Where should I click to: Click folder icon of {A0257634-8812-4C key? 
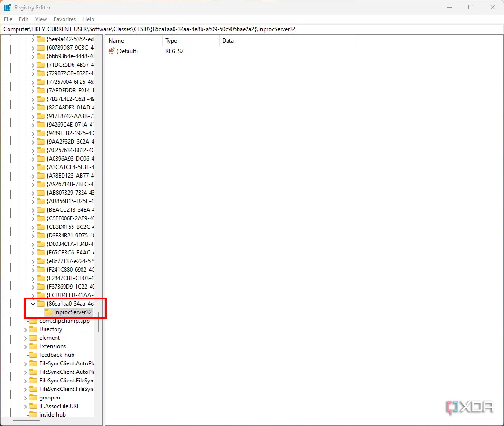[41, 150]
